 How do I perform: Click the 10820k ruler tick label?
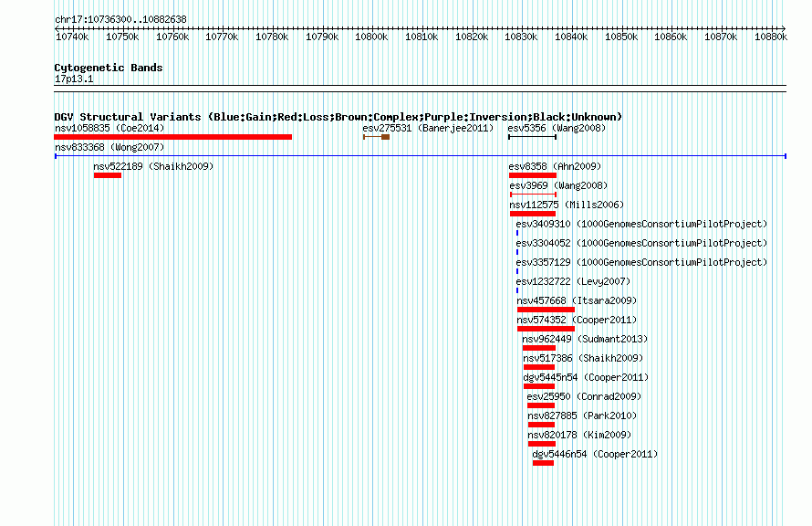pos(472,37)
